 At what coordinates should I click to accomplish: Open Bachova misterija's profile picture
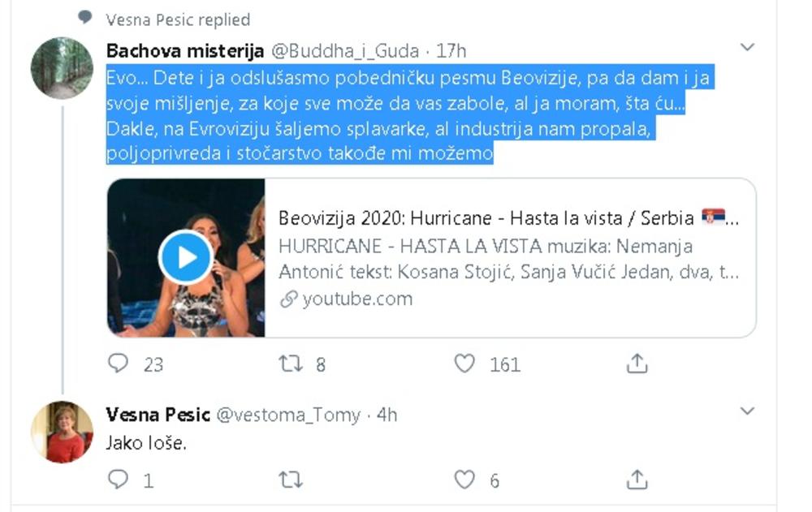[x=62, y=68]
